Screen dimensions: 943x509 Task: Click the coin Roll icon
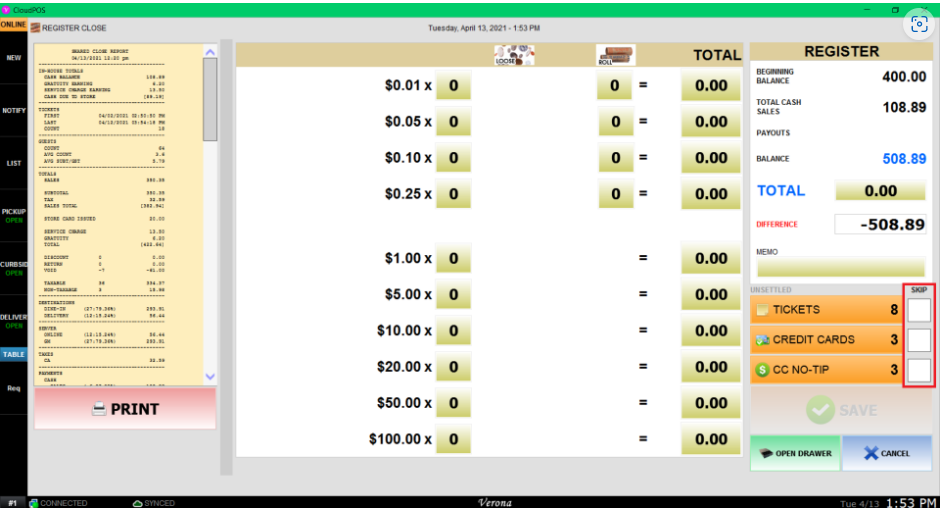(x=615, y=55)
